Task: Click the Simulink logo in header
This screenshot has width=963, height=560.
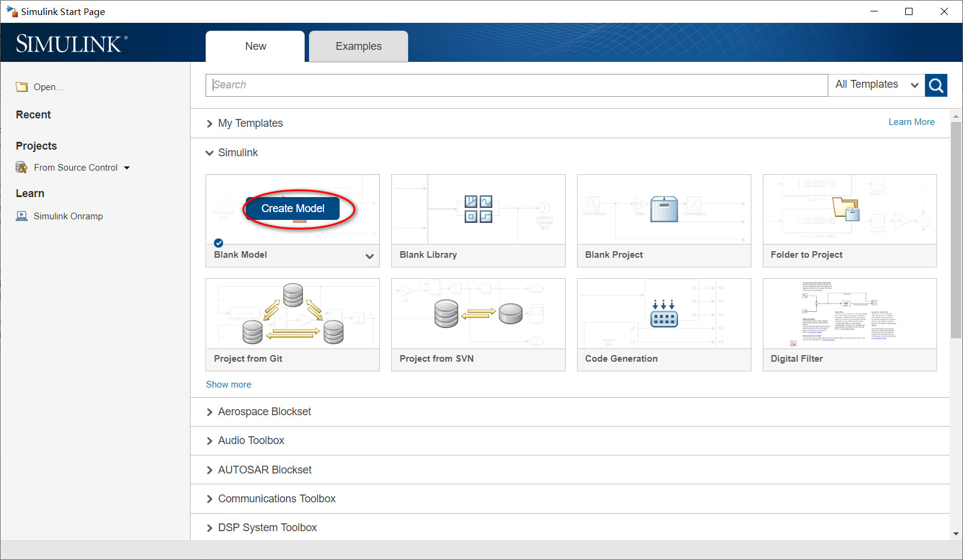Action: [x=72, y=44]
